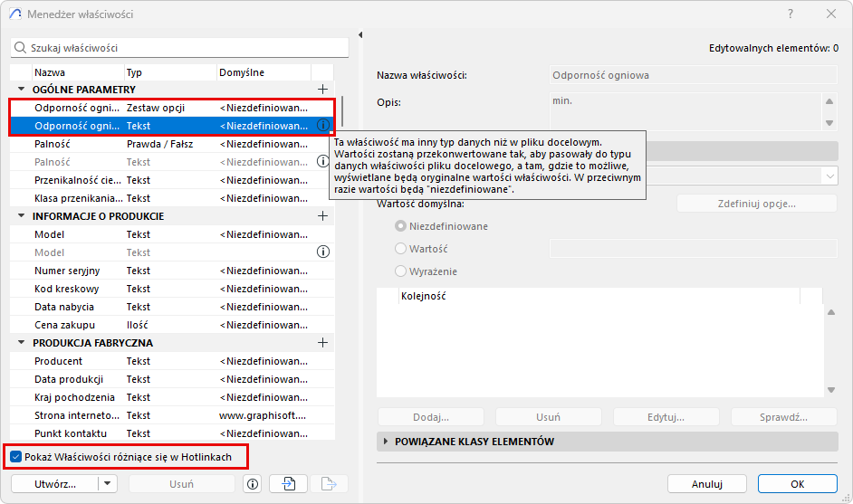Select the Data nabycia row
Screen dimensions: 853x504
pyautogui.click(x=172, y=307)
